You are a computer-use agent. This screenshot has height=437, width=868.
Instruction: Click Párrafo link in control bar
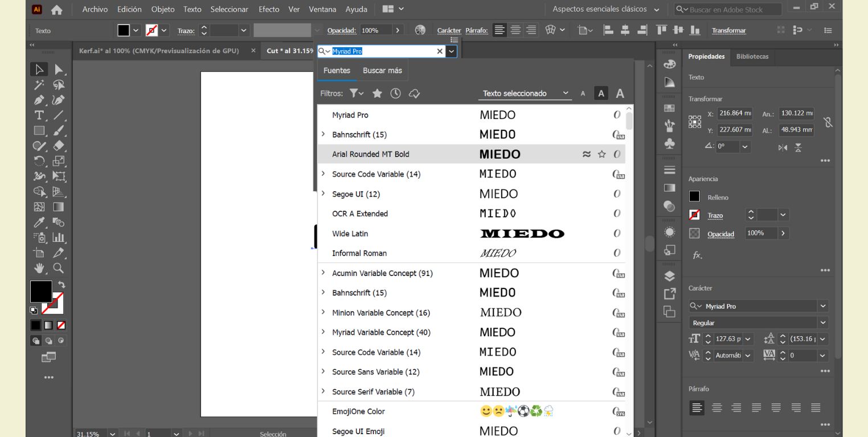(477, 30)
